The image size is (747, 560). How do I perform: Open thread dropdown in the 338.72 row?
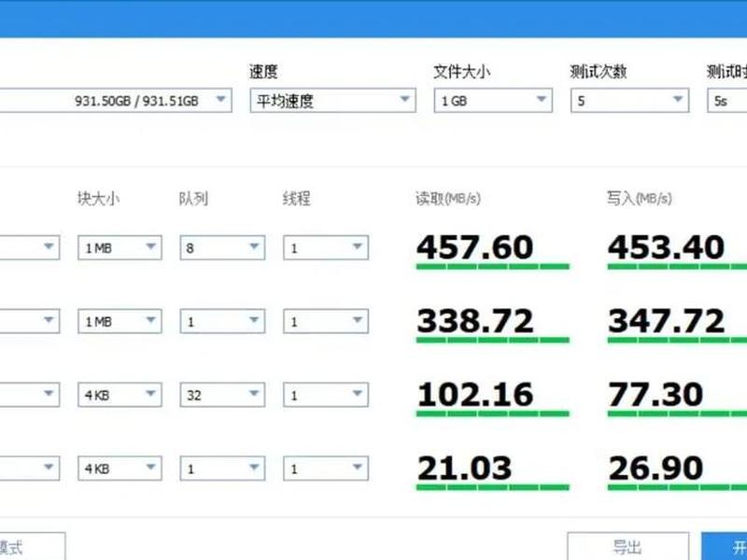click(325, 321)
